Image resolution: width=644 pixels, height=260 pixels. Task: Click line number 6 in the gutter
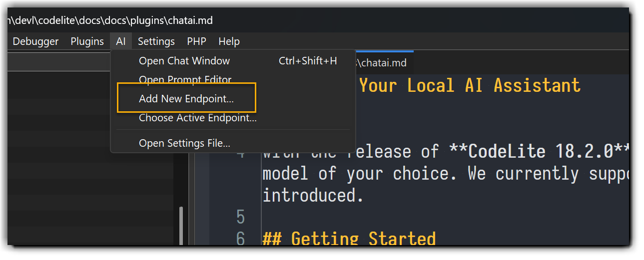click(241, 239)
